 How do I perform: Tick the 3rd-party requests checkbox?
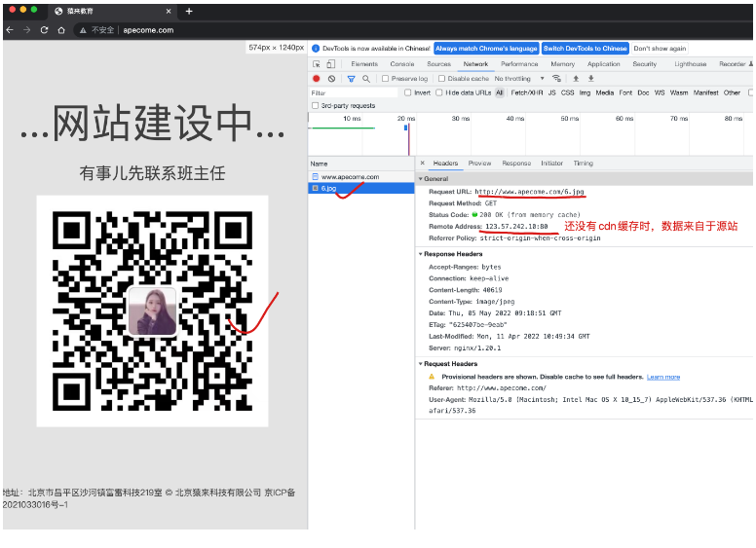315,105
